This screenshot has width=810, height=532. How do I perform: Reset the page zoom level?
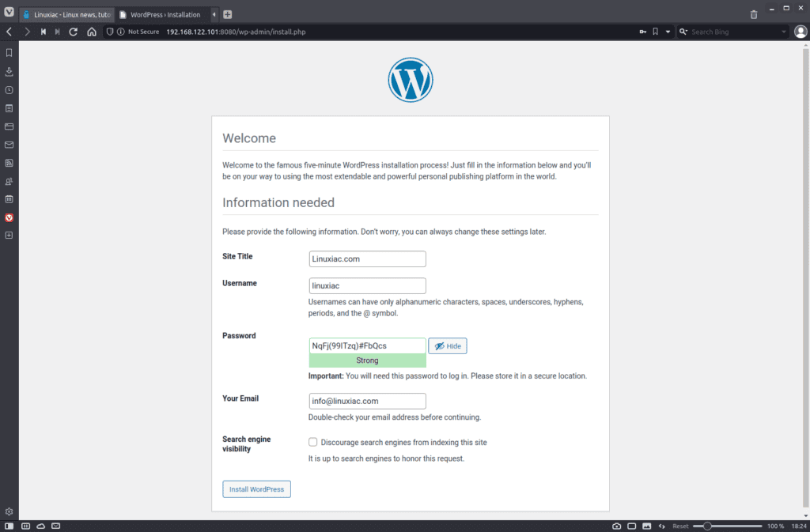(x=680, y=526)
